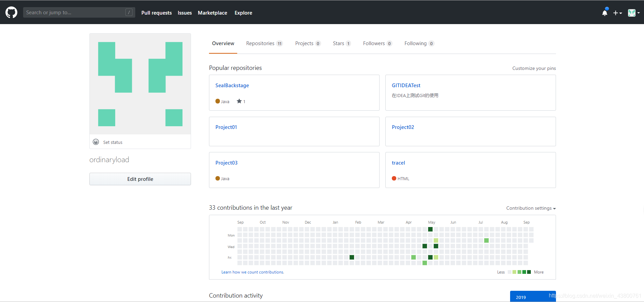This screenshot has width=644, height=302.
Task: Click the Edit profile button
Action: [140, 179]
